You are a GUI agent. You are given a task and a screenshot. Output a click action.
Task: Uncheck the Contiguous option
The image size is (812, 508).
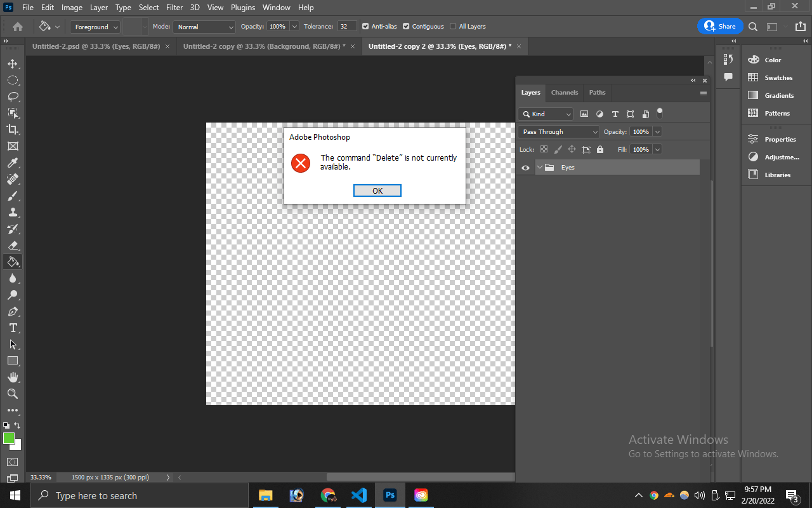(x=406, y=26)
